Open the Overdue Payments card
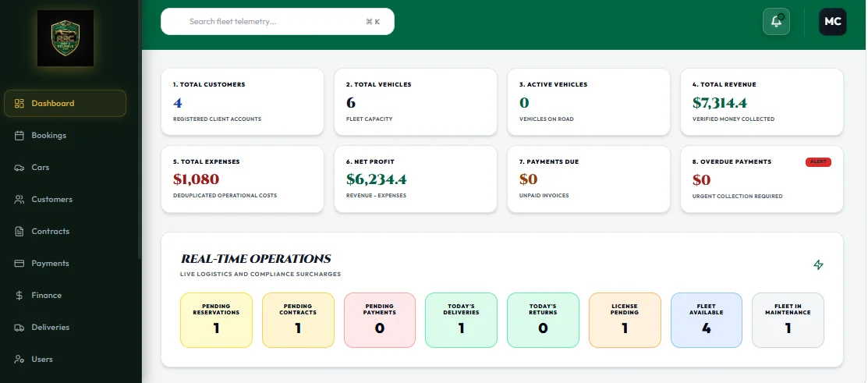Screen dimensions: 868x383 [x=762, y=179]
